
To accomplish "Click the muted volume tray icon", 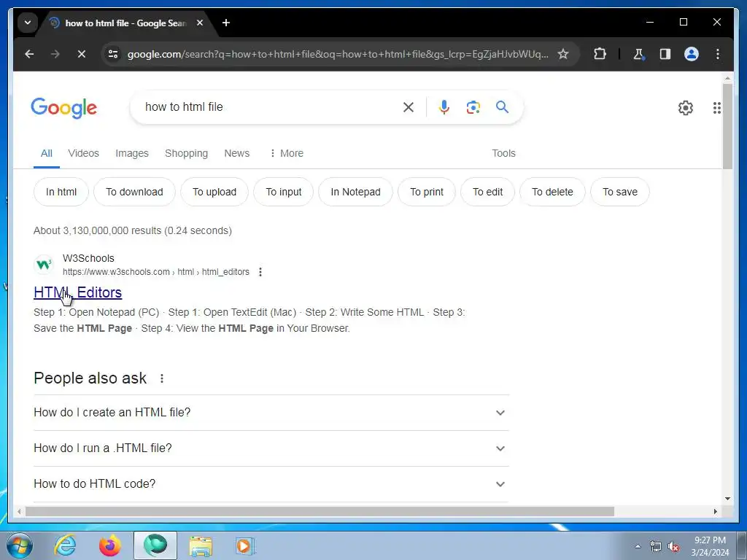I will point(673,547).
